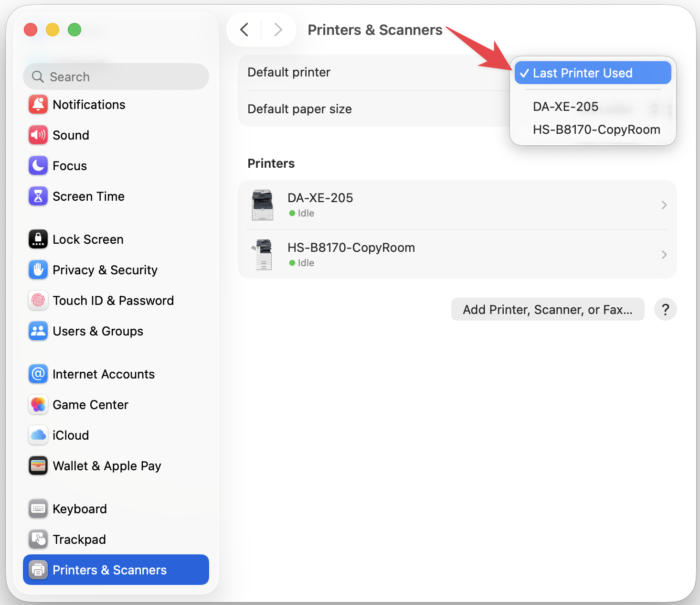Screen dimensions: 700x605
Task: Go back with the left arrow
Action: pyautogui.click(x=244, y=30)
